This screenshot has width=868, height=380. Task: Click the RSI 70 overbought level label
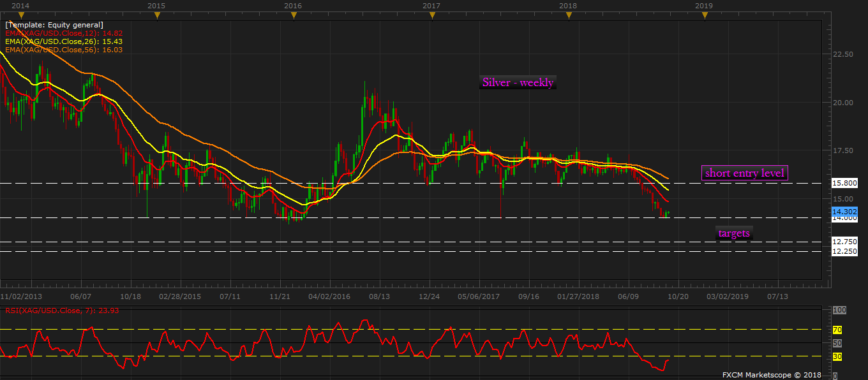(839, 330)
